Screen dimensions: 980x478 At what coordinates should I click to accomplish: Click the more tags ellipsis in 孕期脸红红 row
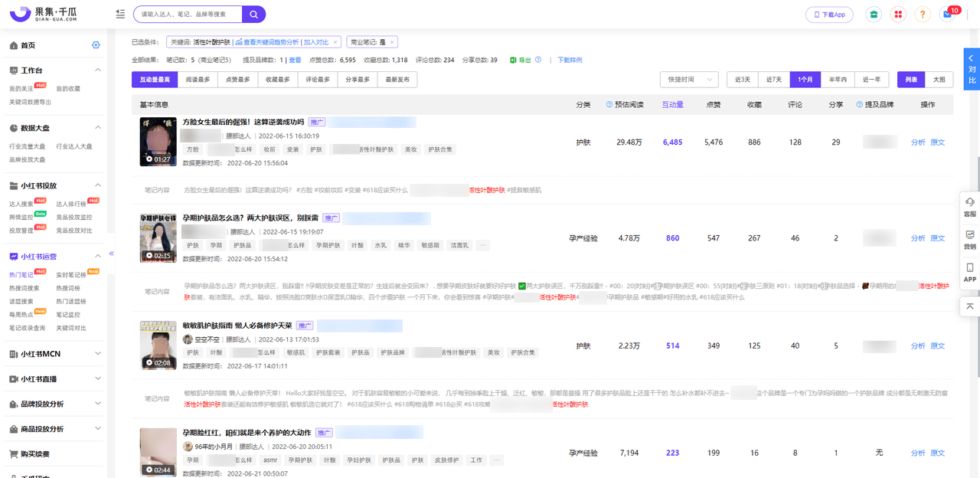pos(497,460)
